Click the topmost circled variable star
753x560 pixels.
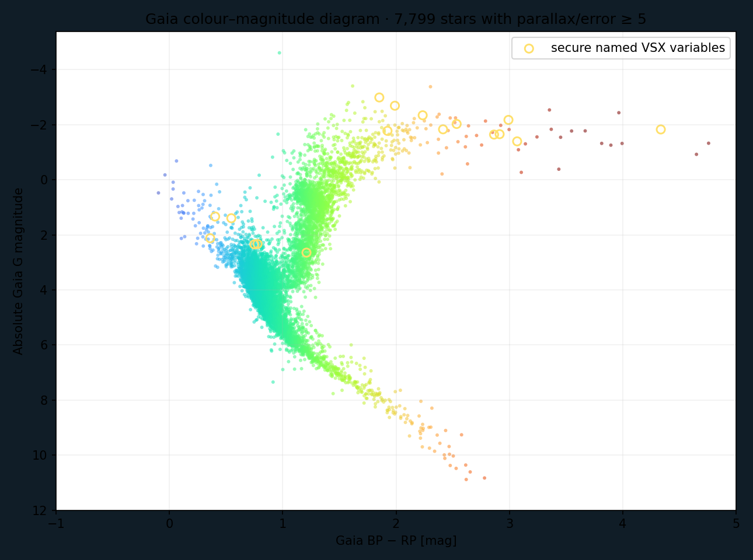(379, 97)
